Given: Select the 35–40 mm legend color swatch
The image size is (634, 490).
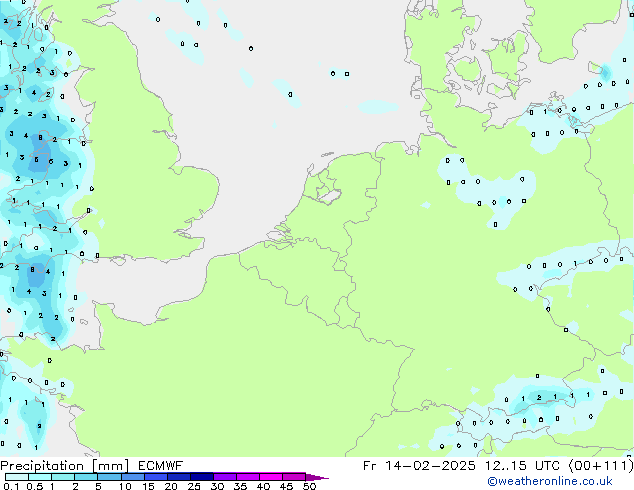Looking at the screenshot, I should 247,477.
